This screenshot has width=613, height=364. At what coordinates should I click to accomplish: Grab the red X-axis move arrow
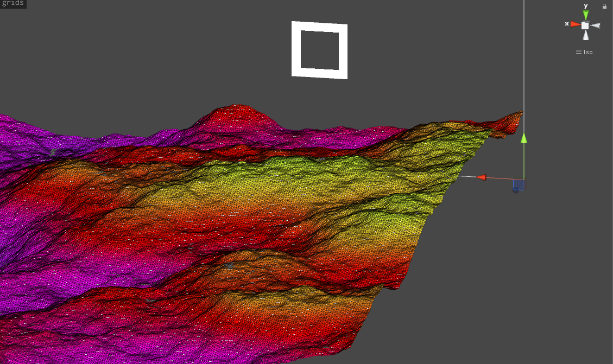coord(481,177)
